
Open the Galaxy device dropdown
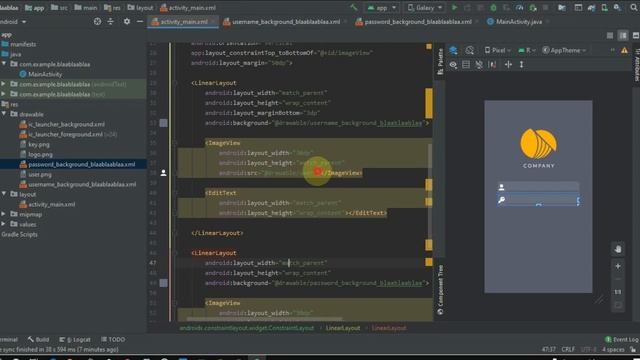point(425,7)
